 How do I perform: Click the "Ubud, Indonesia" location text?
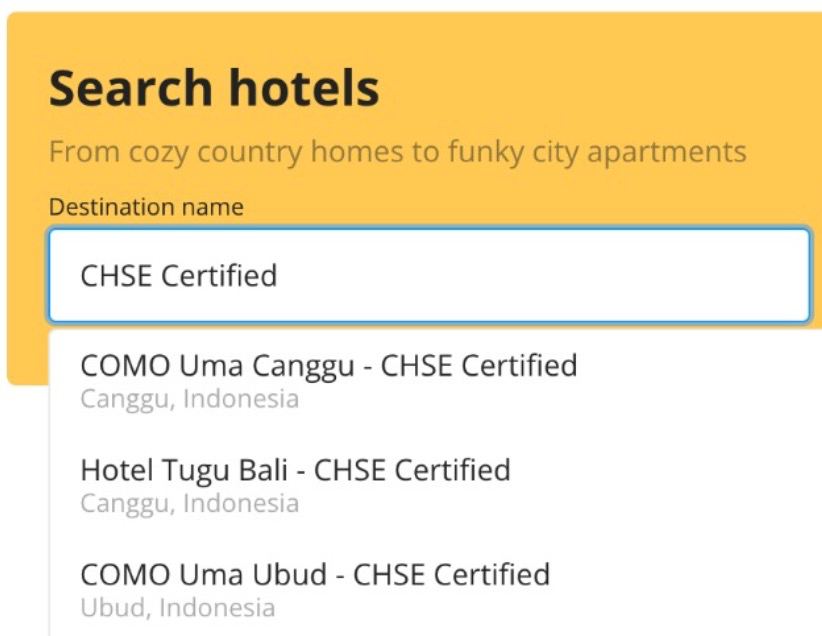pos(177,607)
